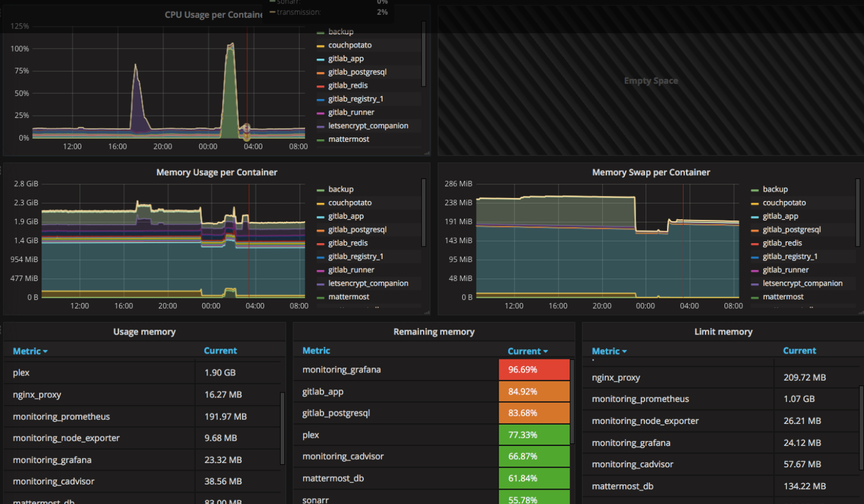Click the Usage memory table scrollbar

(282, 428)
